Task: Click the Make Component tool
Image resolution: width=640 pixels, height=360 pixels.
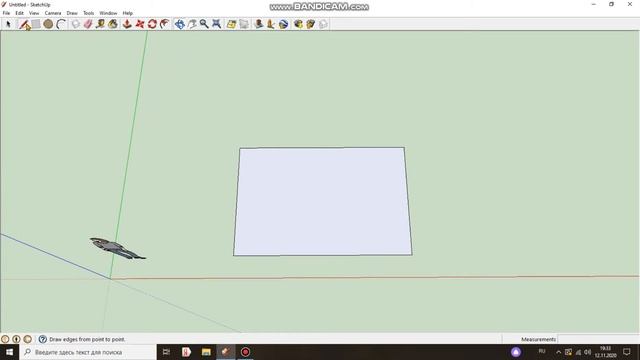Action: pos(76,24)
